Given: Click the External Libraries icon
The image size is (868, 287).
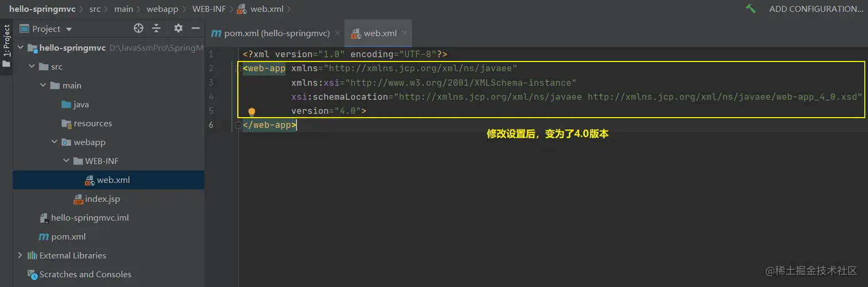Looking at the screenshot, I should (32, 255).
